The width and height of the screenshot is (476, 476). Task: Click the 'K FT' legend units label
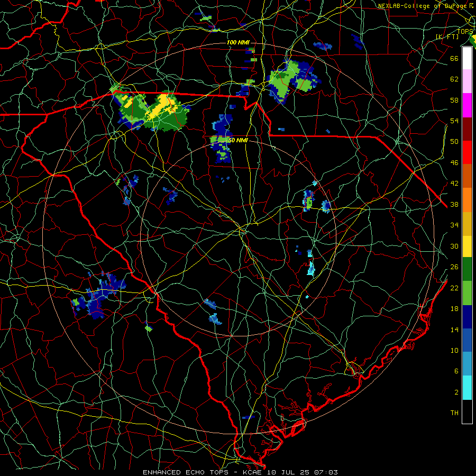click(447, 36)
